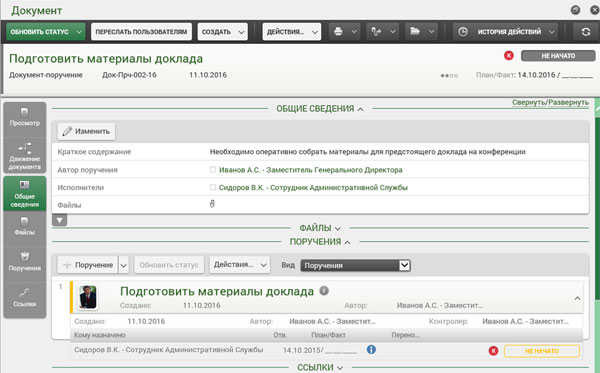The width and height of the screenshot is (600, 373).
Task: Toggle checkbox beside Иванов А.С. author
Action: (x=213, y=169)
